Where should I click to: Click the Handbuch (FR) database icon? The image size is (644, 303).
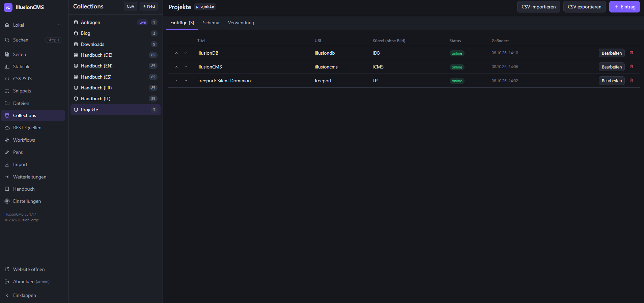(76, 88)
